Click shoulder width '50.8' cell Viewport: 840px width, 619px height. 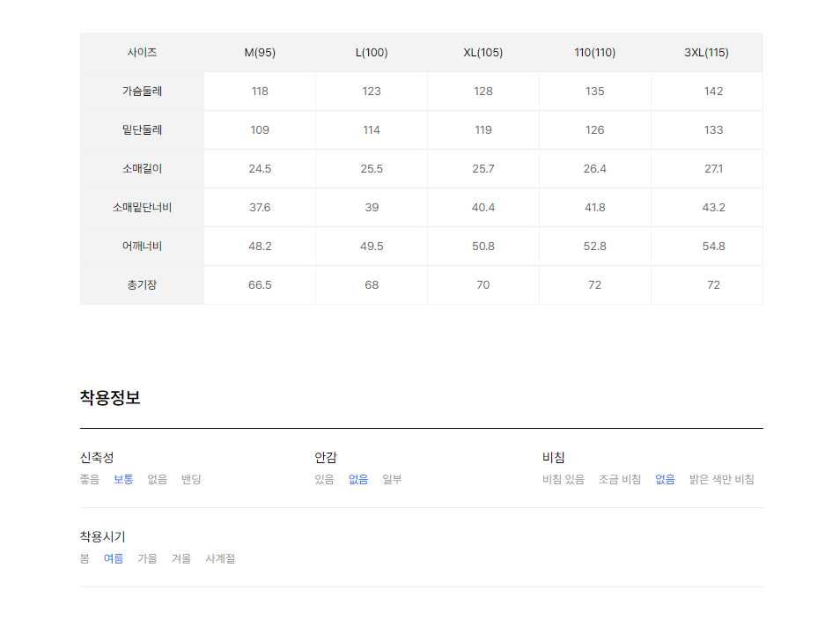click(x=483, y=246)
